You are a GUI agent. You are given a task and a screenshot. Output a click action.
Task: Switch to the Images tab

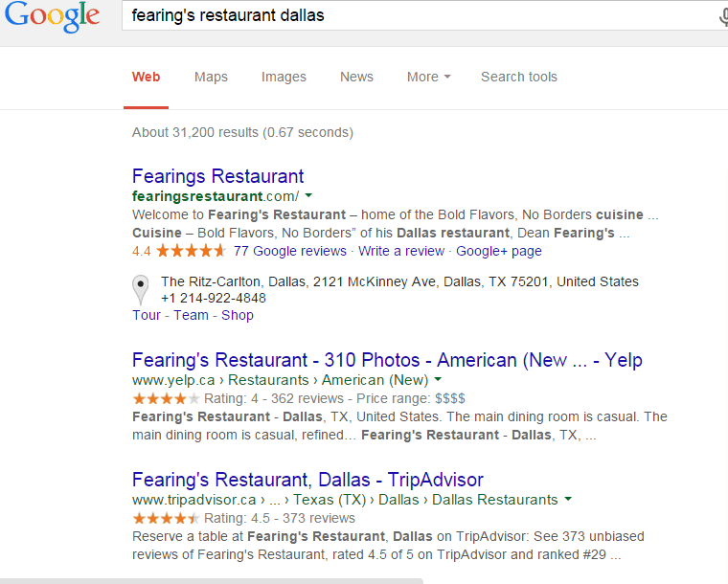[x=284, y=77]
